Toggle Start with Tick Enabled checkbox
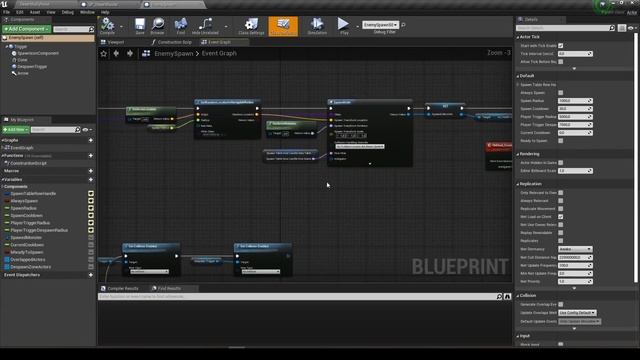This screenshot has height=360, width=640. click(x=560, y=46)
